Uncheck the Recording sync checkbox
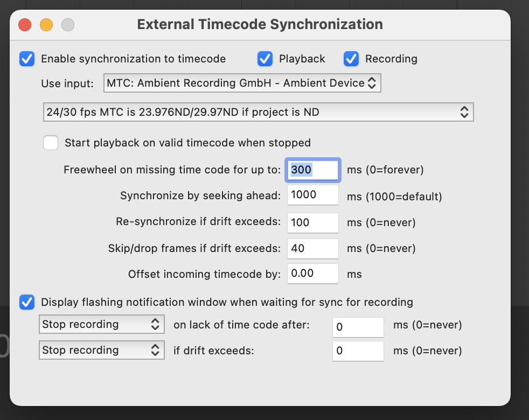The width and height of the screenshot is (529, 420). [x=351, y=59]
